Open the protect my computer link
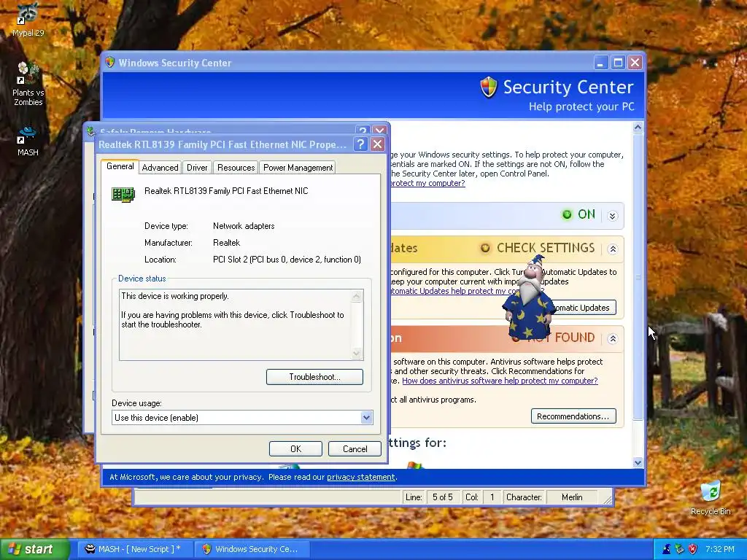 click(x=427, y=183)
